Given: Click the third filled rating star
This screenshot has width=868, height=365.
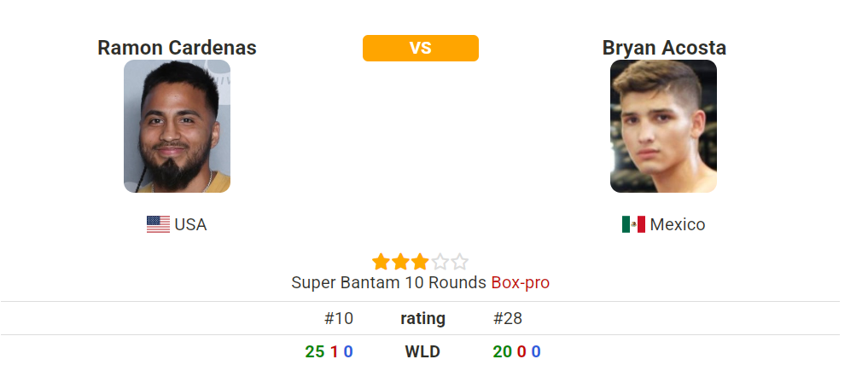Looking at the screenshot, I should (x=420, y=262).
